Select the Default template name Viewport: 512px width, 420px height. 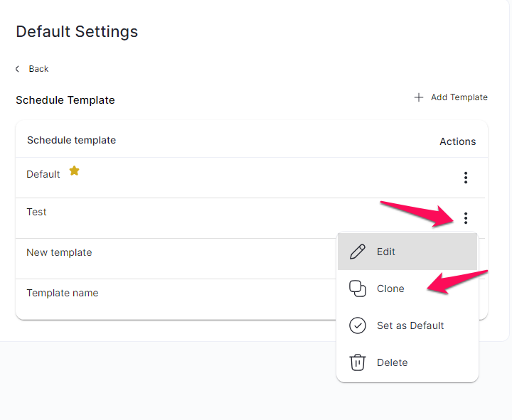(x=43, y=174)
